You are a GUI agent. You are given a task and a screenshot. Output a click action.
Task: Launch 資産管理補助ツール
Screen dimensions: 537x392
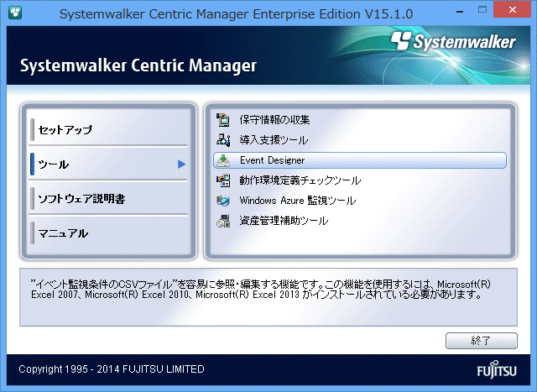[x=360, y=221]
